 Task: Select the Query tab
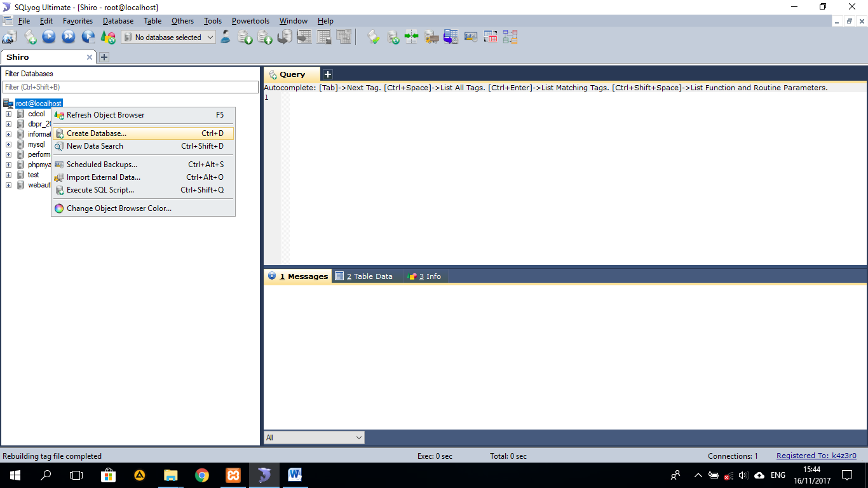[x=292, y=74]
